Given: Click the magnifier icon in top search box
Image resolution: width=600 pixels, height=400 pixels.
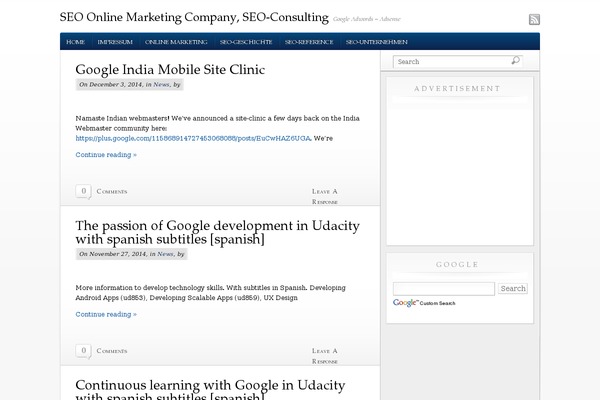Looking at the screenshot, I should (x=515, y=60).
